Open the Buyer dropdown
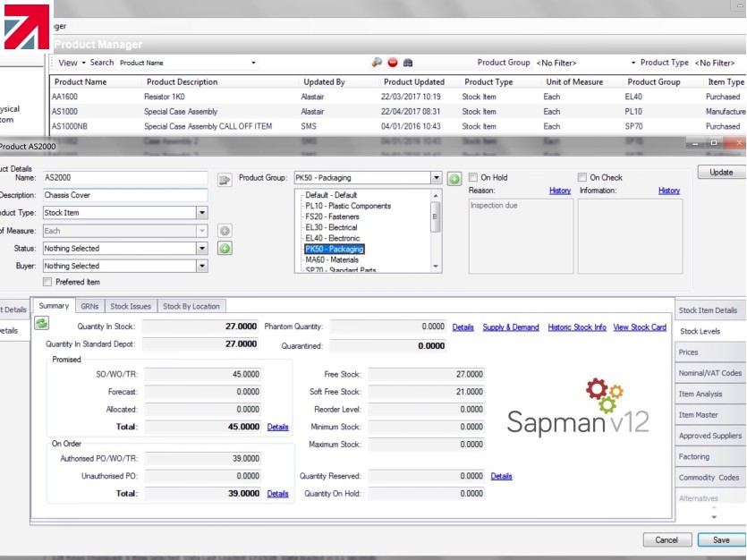 click(x=202, y=266)
